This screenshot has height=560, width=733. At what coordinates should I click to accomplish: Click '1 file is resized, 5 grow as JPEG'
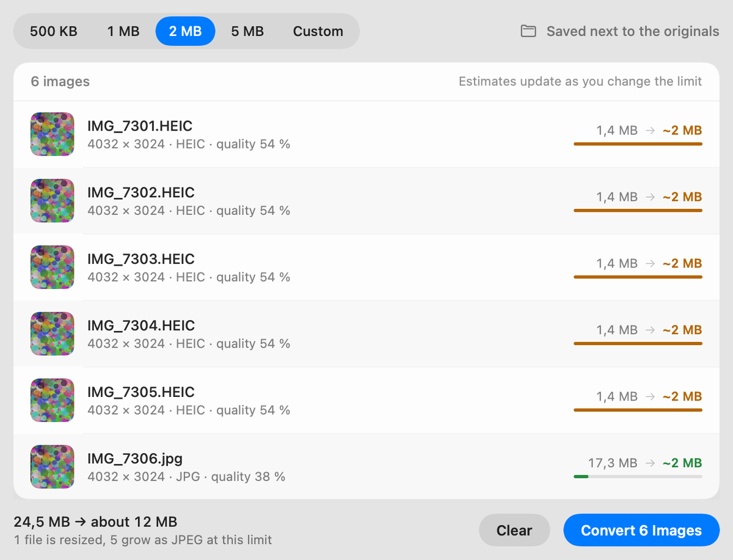click(143, 540)
